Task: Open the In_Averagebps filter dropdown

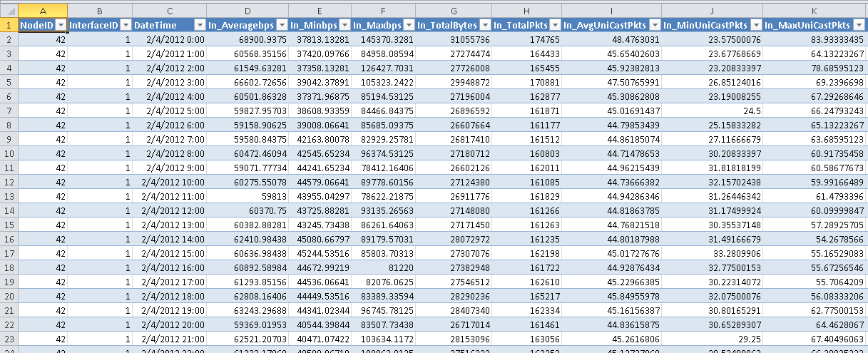Action: [x=281, y=25]
